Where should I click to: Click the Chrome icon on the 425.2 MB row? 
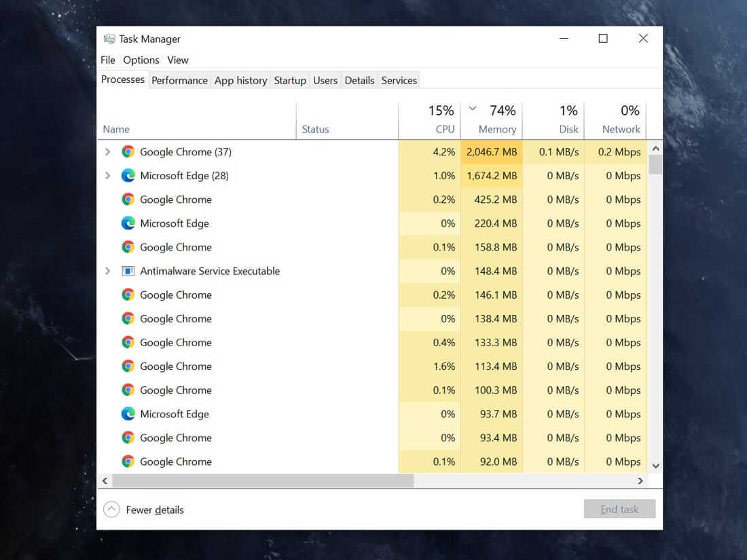click(x=128, y=199)
